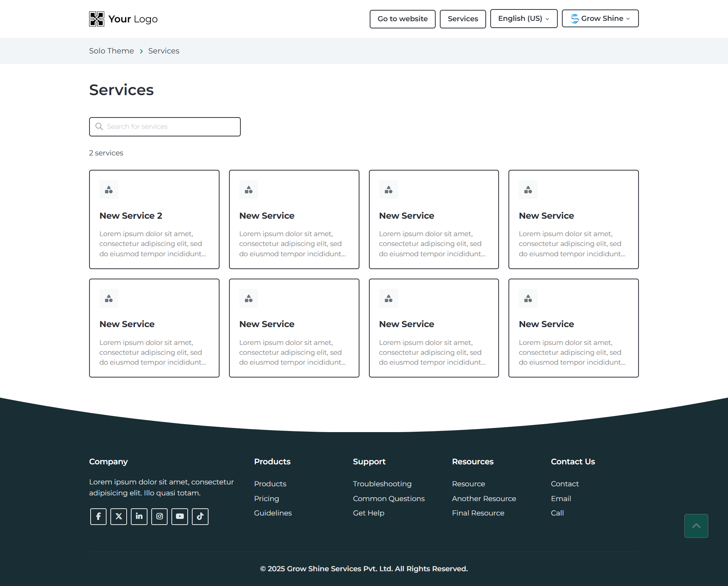This screenshot has height=586, width=728.
Task: Select the Email contact link
Action: click(x=561, y=498)
